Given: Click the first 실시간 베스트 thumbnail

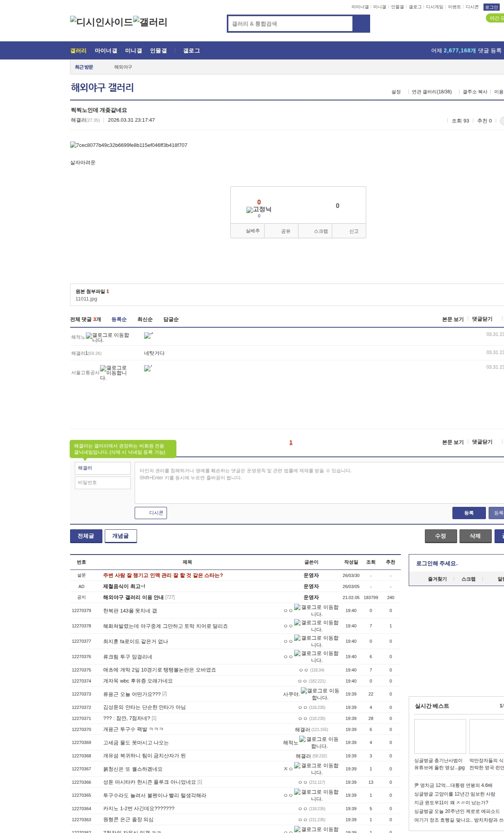Looking at the screenshot, I should coord(440,736).
